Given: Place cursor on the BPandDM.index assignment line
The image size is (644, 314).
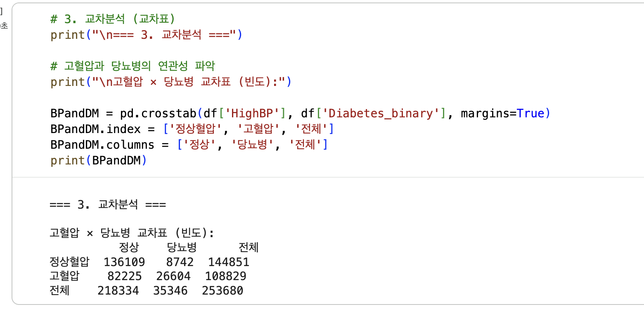Looking at the screenshot, I should [x=192, y=129].
